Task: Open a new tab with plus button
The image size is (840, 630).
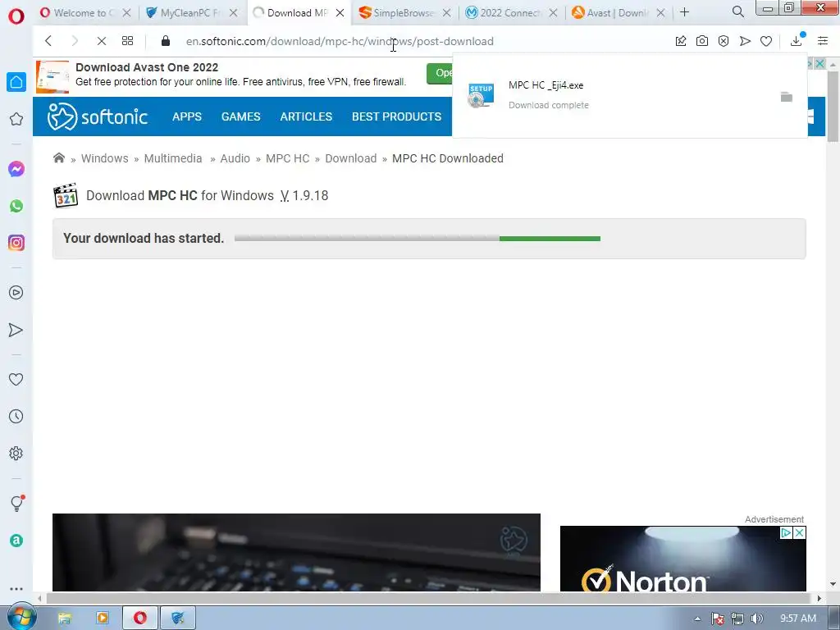Action: [x=684, y=11]
